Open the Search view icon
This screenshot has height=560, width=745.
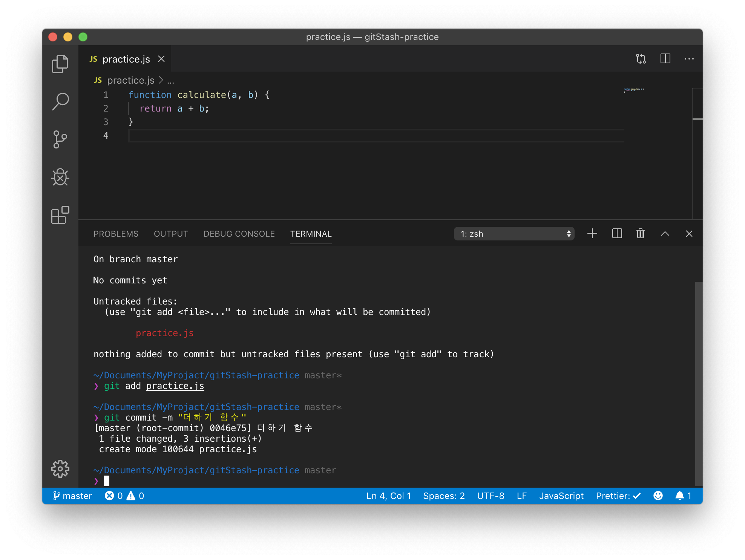[60, 102]
